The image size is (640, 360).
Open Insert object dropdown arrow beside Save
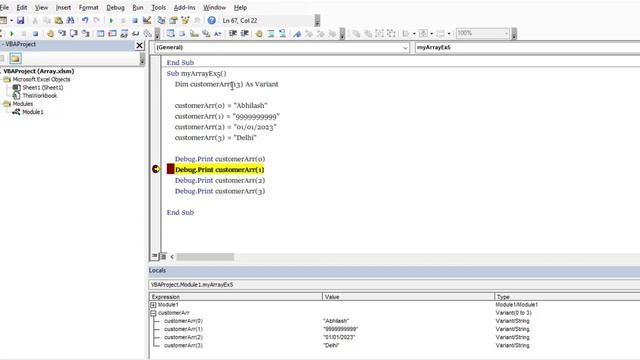point(11,20)
